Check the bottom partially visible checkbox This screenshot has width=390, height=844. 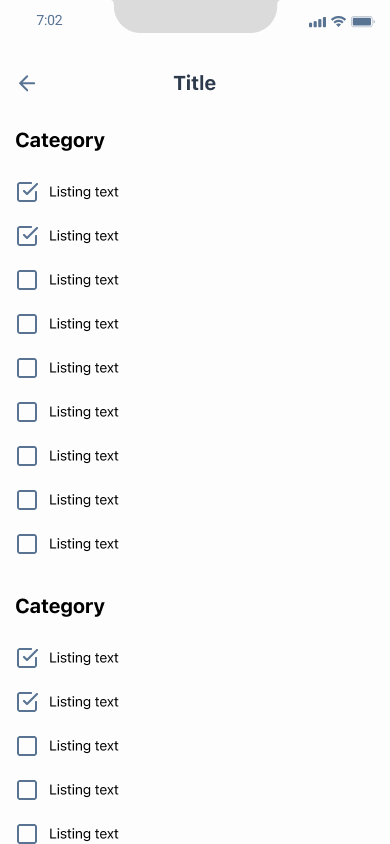(x=27, y=834)
